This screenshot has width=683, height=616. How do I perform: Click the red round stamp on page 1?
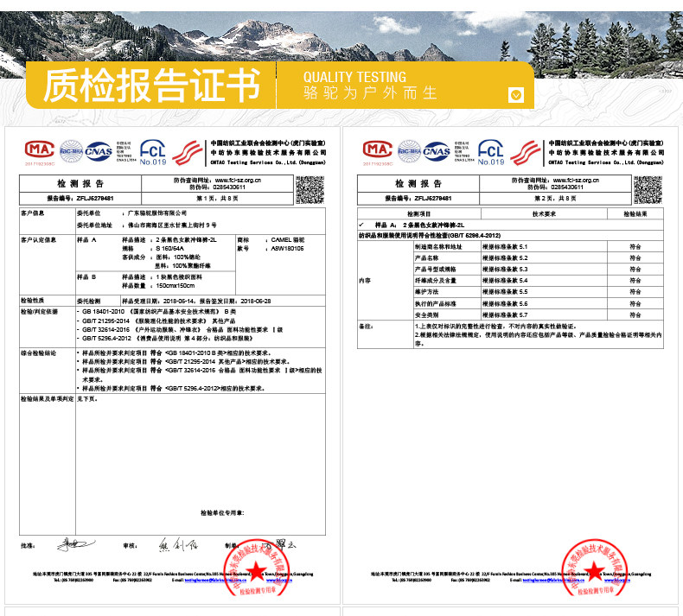(257, 568)
